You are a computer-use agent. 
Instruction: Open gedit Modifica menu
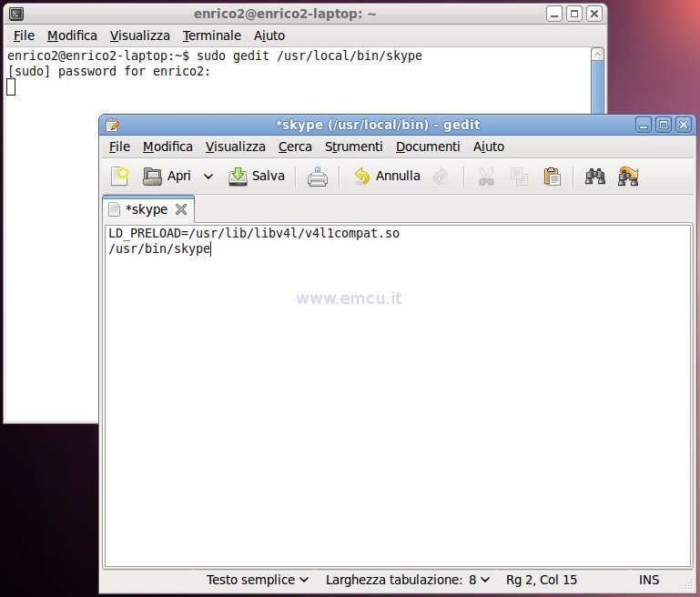coord(167,147)
